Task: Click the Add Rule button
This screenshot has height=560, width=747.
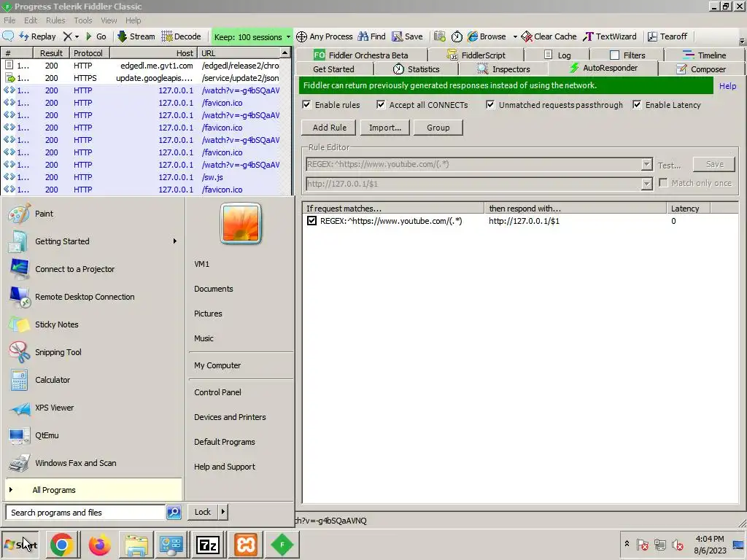Action: coord(329,128)
